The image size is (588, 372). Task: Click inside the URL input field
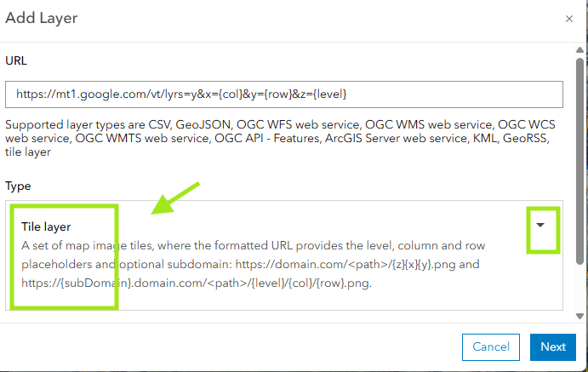[x=284, y=94]
